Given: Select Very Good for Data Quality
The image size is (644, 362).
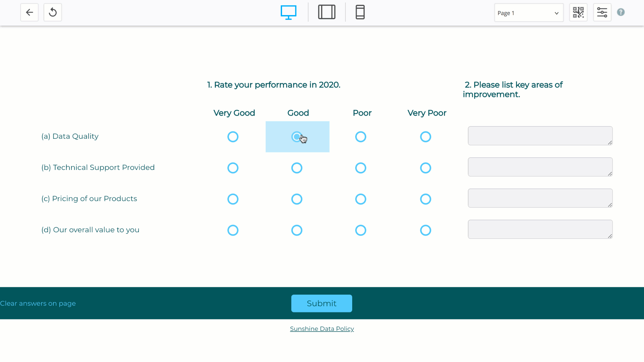Looking at the screenshot, I should (233, 137).
